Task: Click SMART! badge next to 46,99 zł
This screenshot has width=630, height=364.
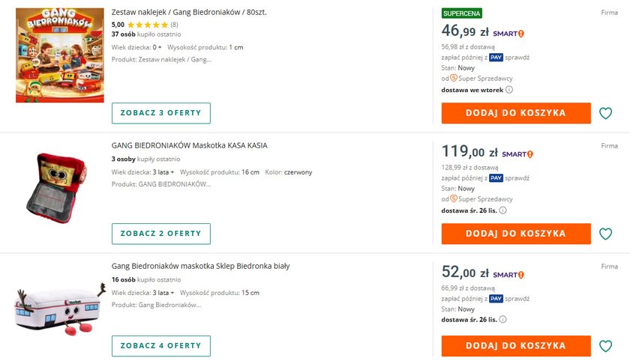Action: click(x=508, y=34)
